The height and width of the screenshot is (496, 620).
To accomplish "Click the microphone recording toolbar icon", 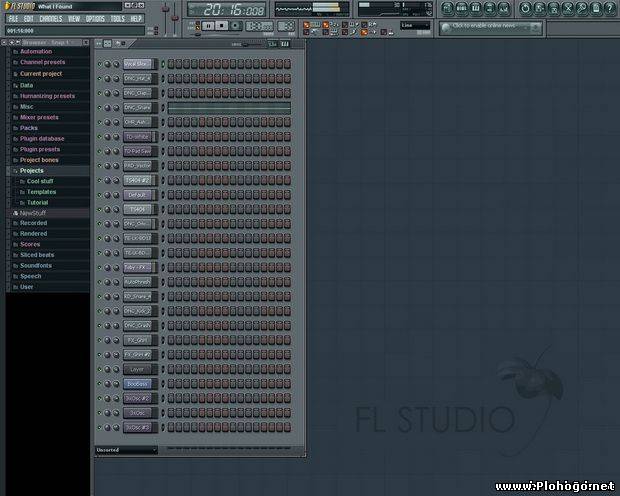I will [582, 8].
